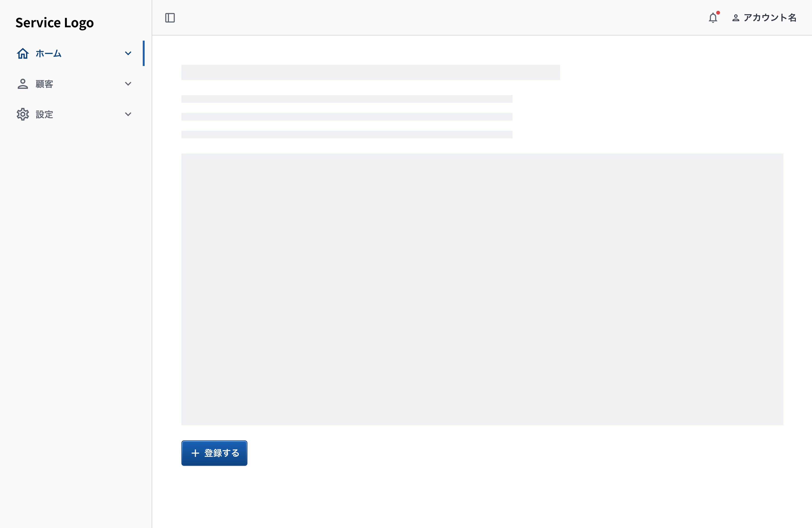Click the sidebar toggle panel icon
Image resolution: width=812 pixels, height=528 pixels.
[170, 18]
